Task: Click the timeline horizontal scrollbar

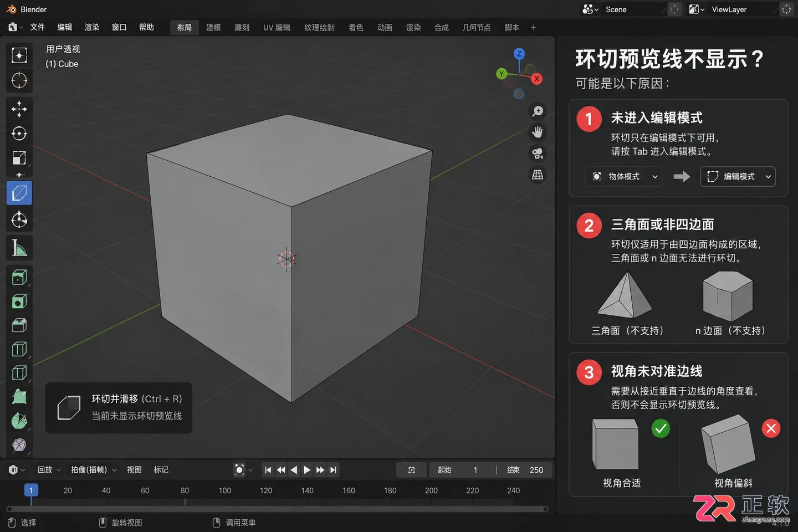Action: click(x=277, y=509)
